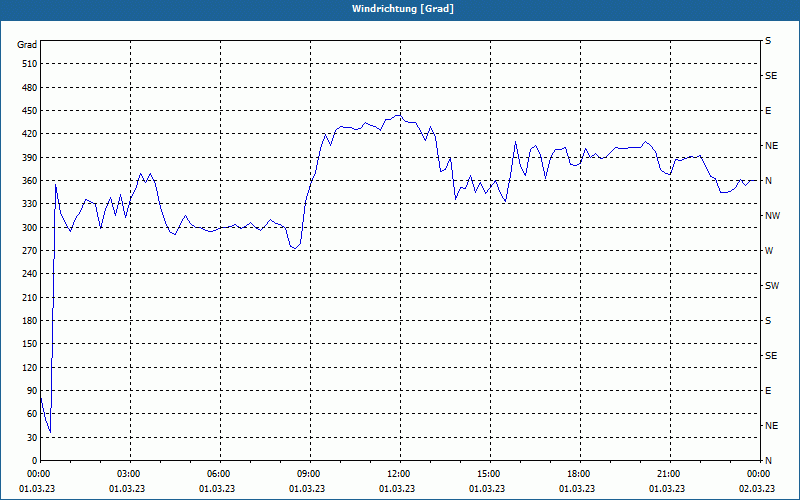Pick the 18:00 time label
This screenshot has width=800, height=500.
tap(580, 473)
